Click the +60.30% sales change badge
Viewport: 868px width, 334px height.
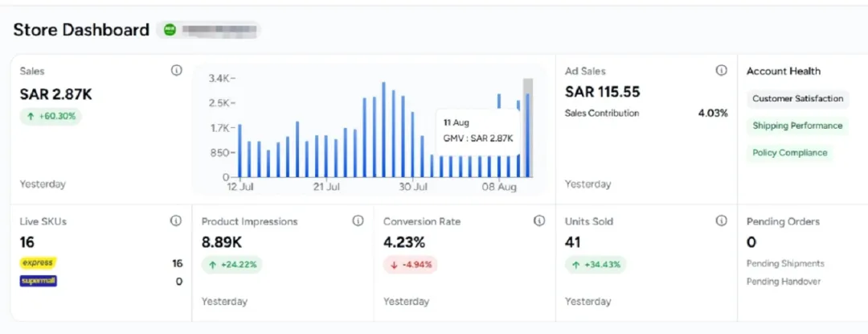pos(51,117)
